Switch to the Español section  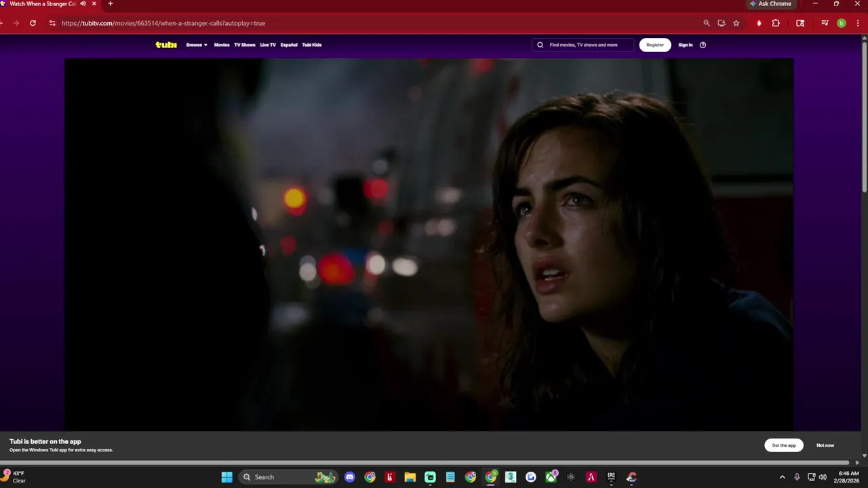click(289, 45)
